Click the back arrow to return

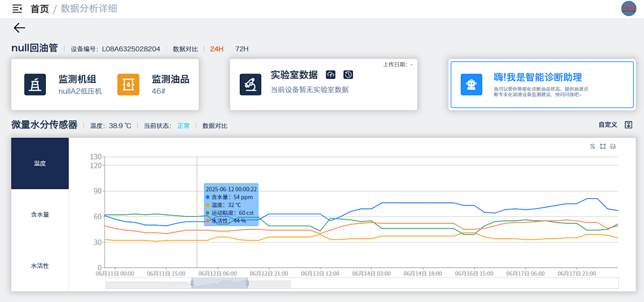click(x=20, y=28)
